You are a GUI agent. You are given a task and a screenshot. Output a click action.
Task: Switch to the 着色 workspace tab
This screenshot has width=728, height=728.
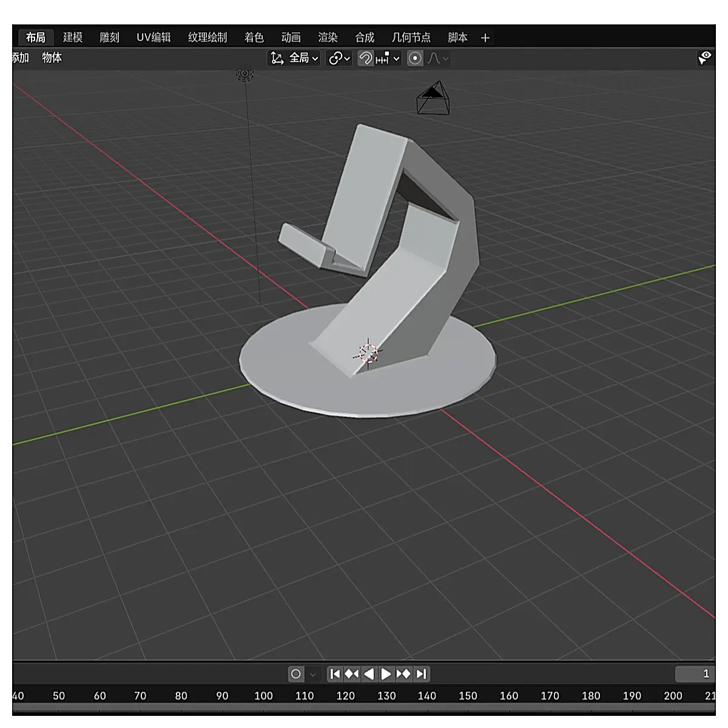click(x=254, y=38)
